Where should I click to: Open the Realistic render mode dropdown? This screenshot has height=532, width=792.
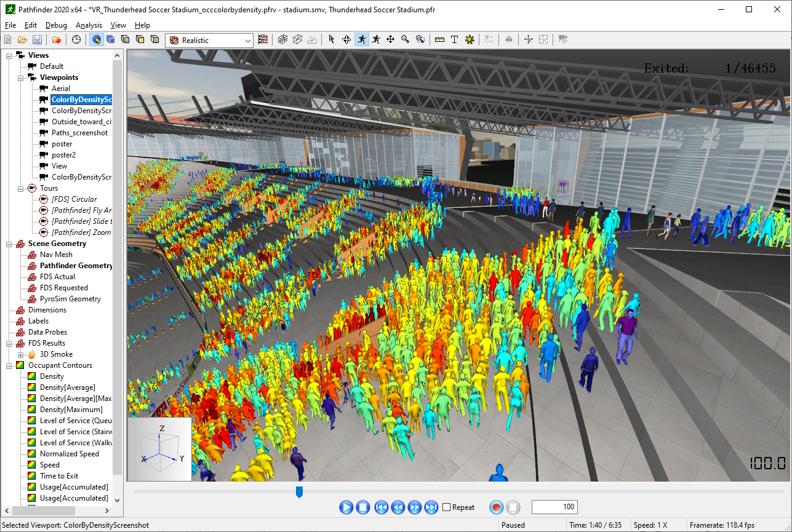pos(209,41)
